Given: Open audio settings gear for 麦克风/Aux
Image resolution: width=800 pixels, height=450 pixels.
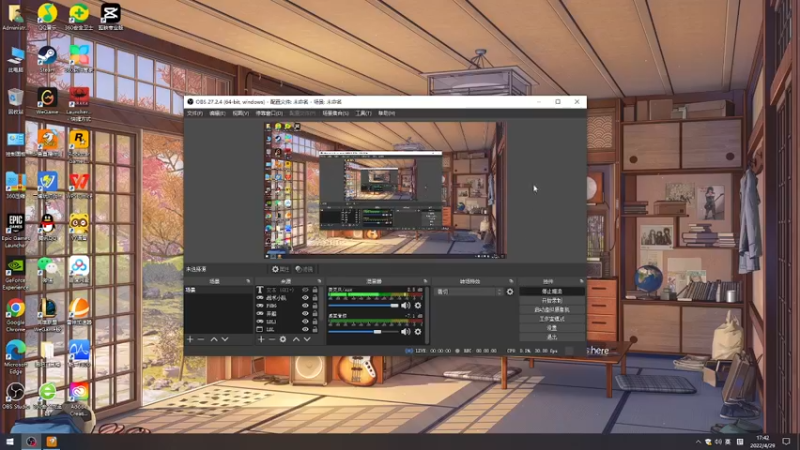Looking at the screenshot, I should pyautogui.click(x=418, y=306).
